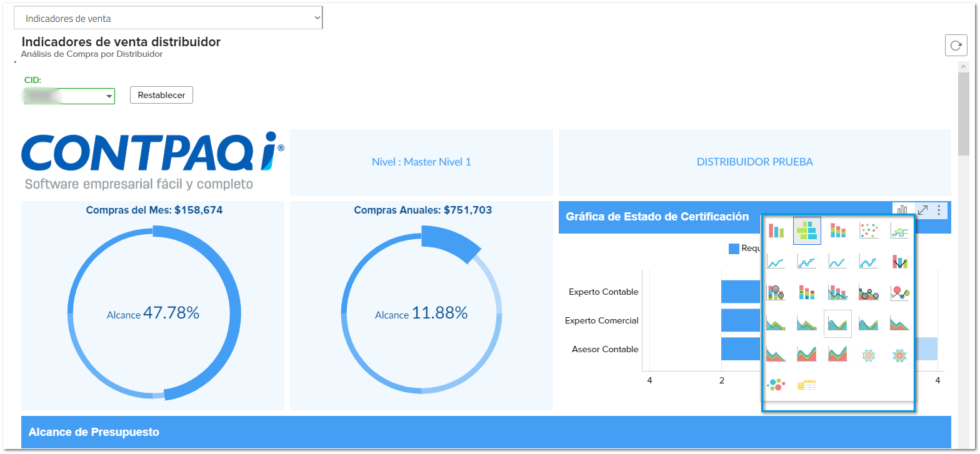Choose the plain area chart type

pyautogui.click(x=776, y=323)
